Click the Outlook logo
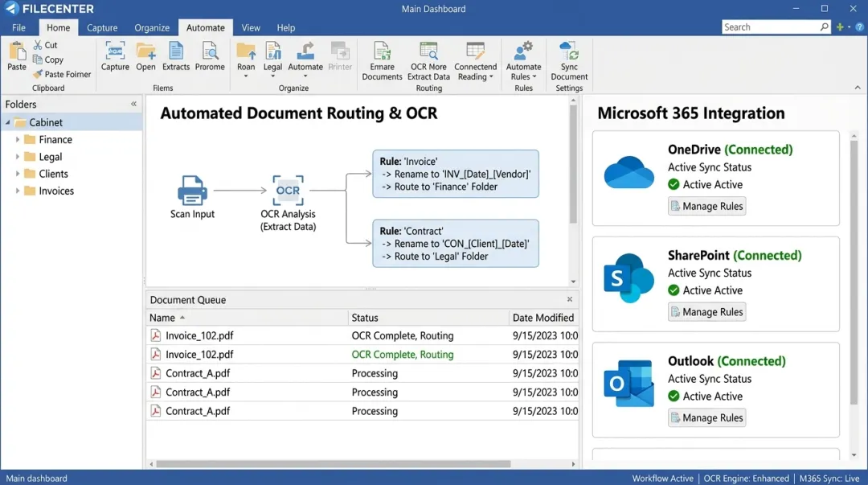 [x=628, y=384]
